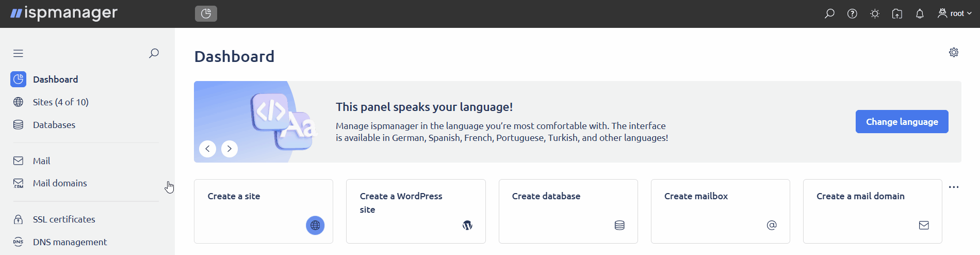980x255 pixels.
Task: Open SSL certificates page
Action: [63, 219]
